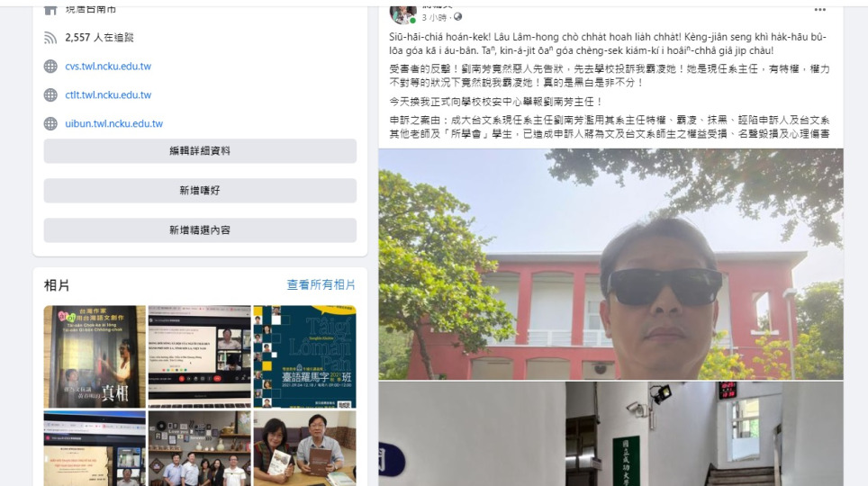Open photo of two people holding books
This screenshot has width=868, height=486.
click(x=304, y=448)
